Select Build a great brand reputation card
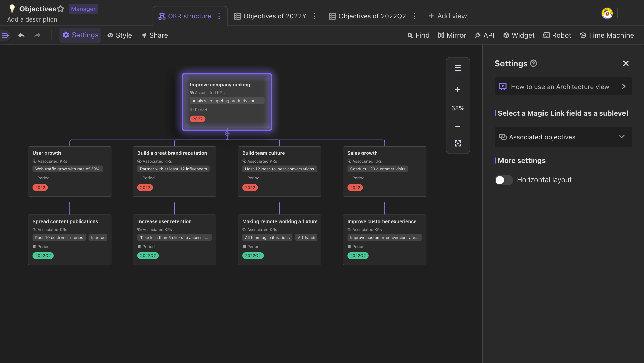The image size is (644, 363). pyautogui.click(x=174, y=171)
